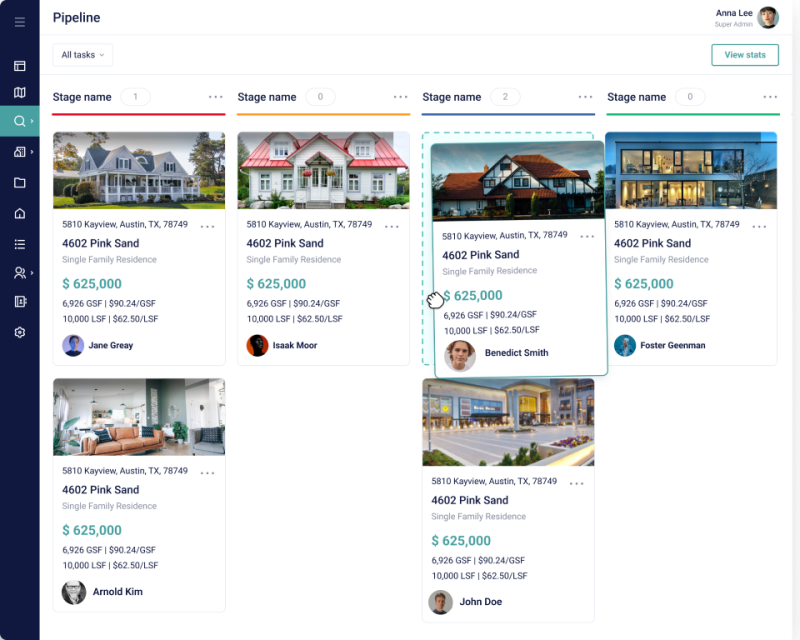This screenshot has width=800, height=640.
Task: Open the folder section in the sidebar
Action: 19,181
